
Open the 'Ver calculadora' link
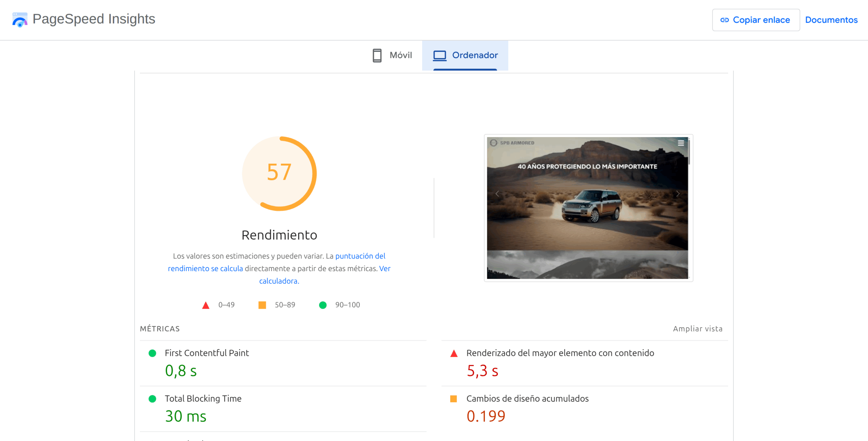tap(325, 275)
